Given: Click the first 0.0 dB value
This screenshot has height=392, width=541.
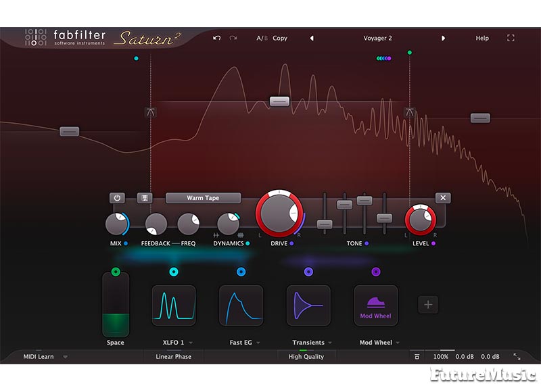Looking at the screenshot, I should click(x=465, y=356).
